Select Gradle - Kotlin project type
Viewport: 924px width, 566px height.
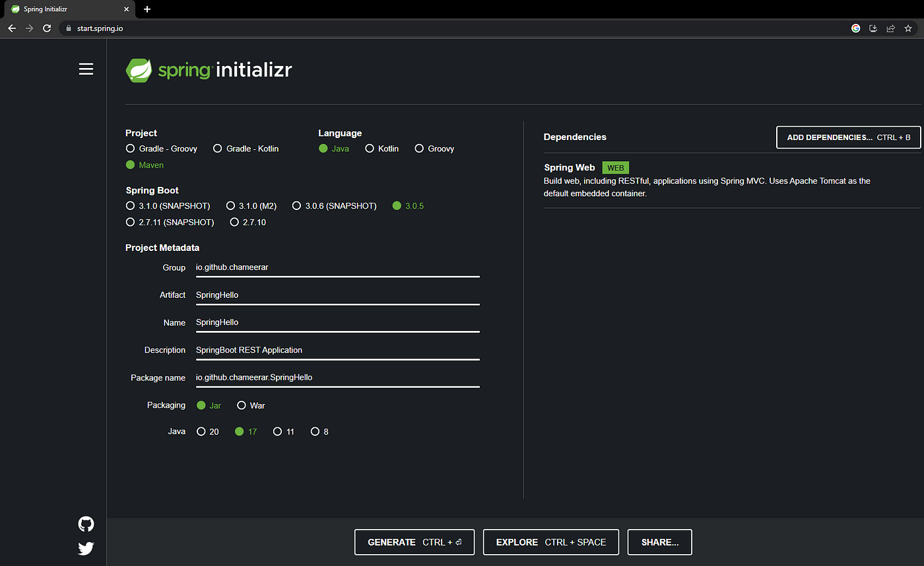[x=246, y=149]
